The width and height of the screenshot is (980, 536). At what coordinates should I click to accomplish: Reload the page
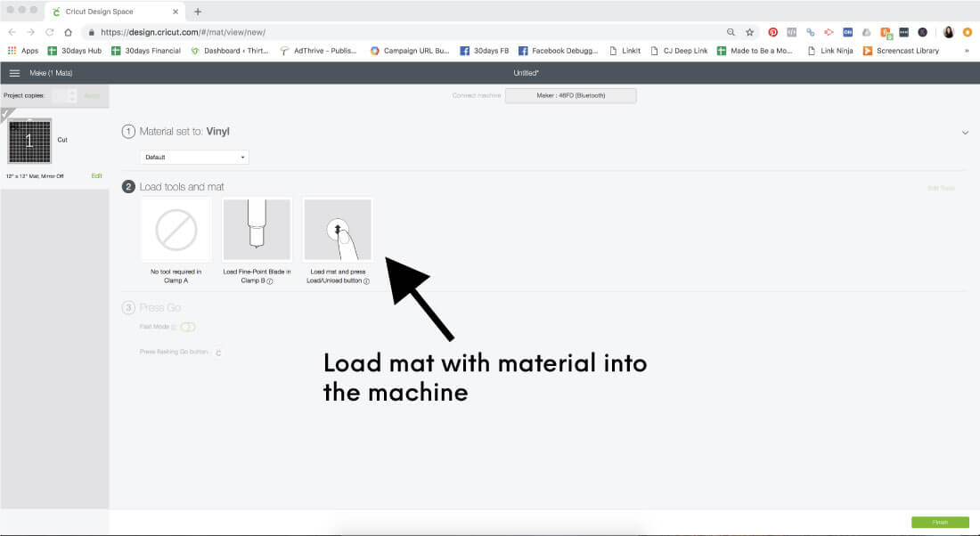click(x=49, y=32)
